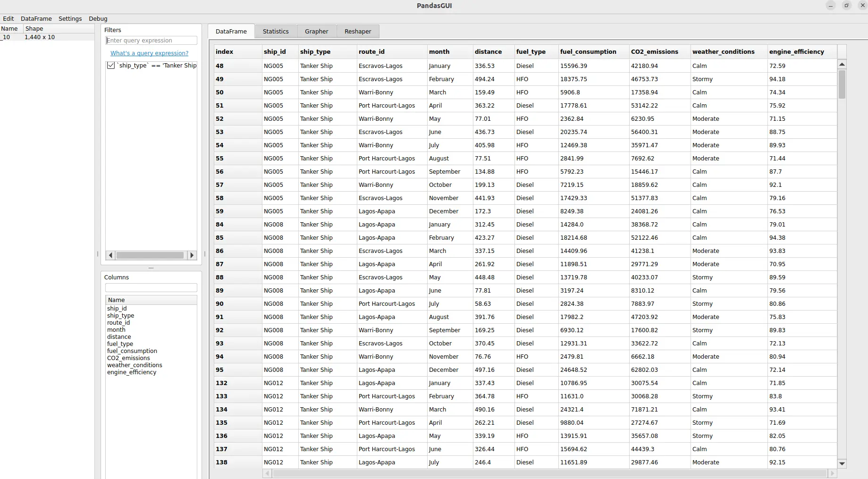Click the CO2_emissions column header
The height and width of the screenshot is (479, 868).
pyautogui.click(x=660, y=52)
